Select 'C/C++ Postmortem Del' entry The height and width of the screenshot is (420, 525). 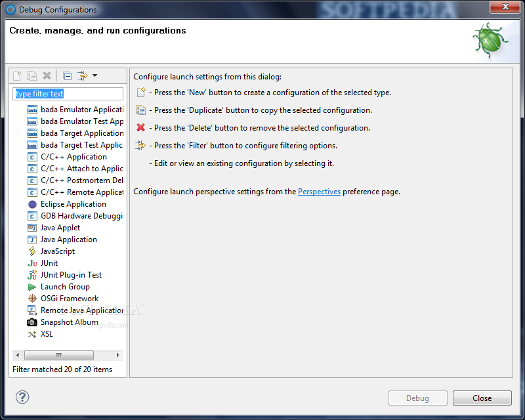82,180
